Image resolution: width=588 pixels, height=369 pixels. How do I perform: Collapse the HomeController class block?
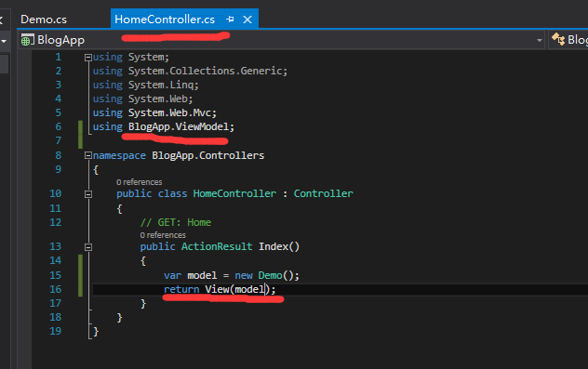point(88,194)
